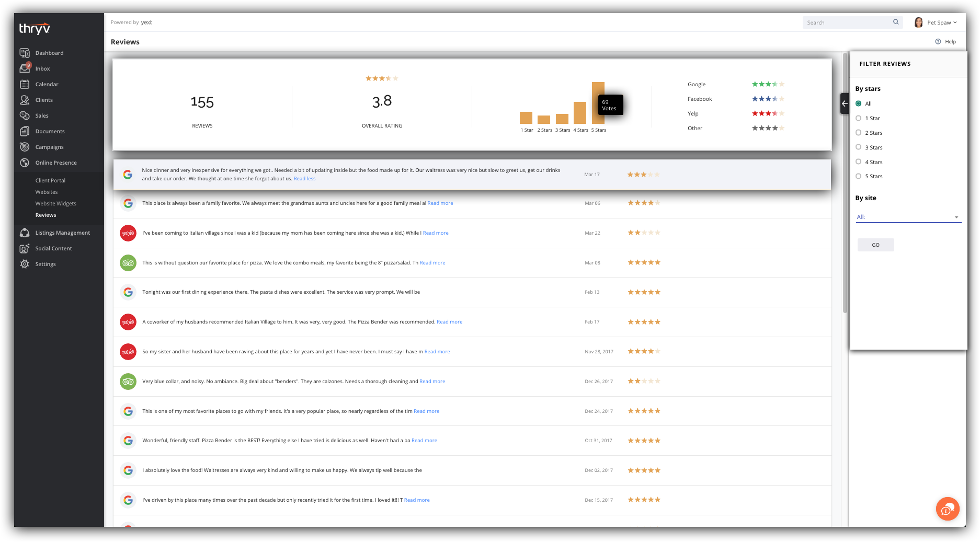
Task: Click the Other site rating row
Action: click(x=736, y=128)
